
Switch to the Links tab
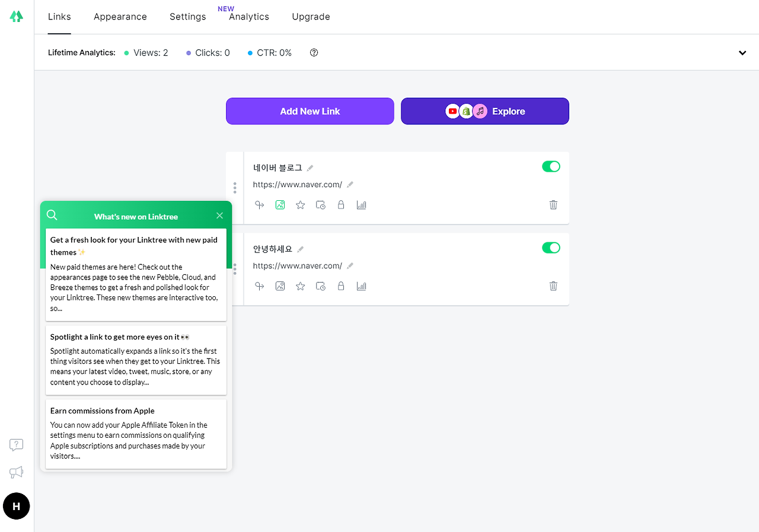pos(59,17)
